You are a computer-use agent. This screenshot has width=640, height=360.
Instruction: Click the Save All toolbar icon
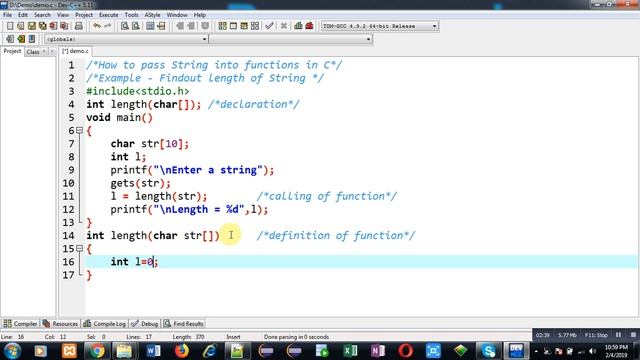coord(42,26)
